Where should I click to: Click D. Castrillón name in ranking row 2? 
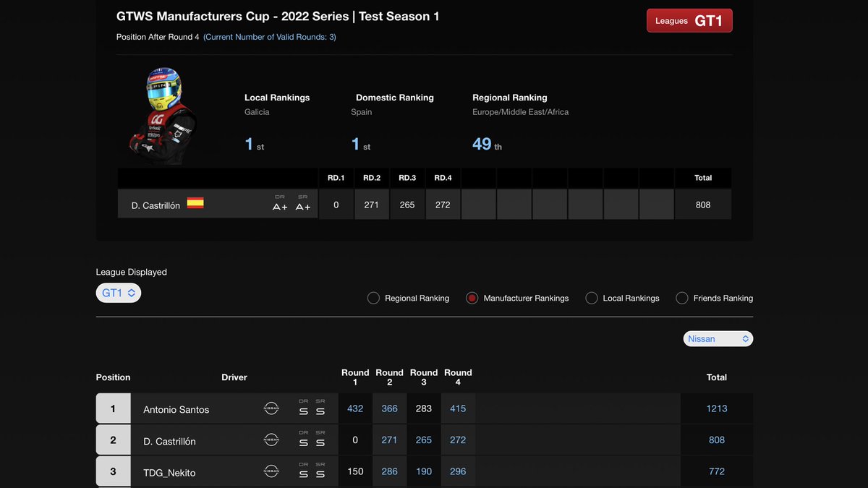coord(169,441)
